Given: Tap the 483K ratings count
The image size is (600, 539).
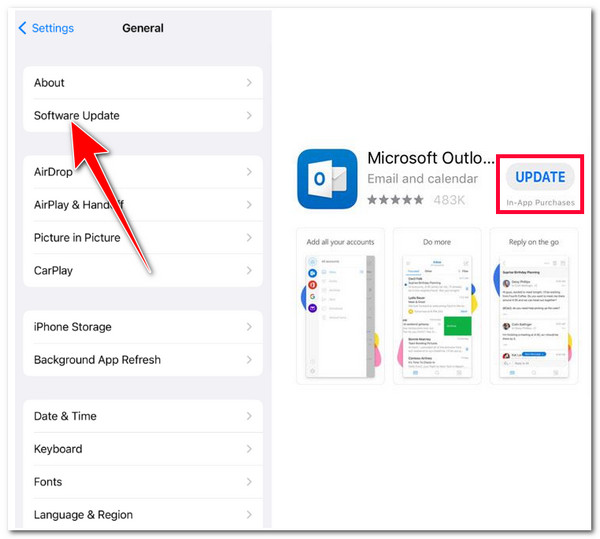Looking at the screenshot, I should 449,200.
